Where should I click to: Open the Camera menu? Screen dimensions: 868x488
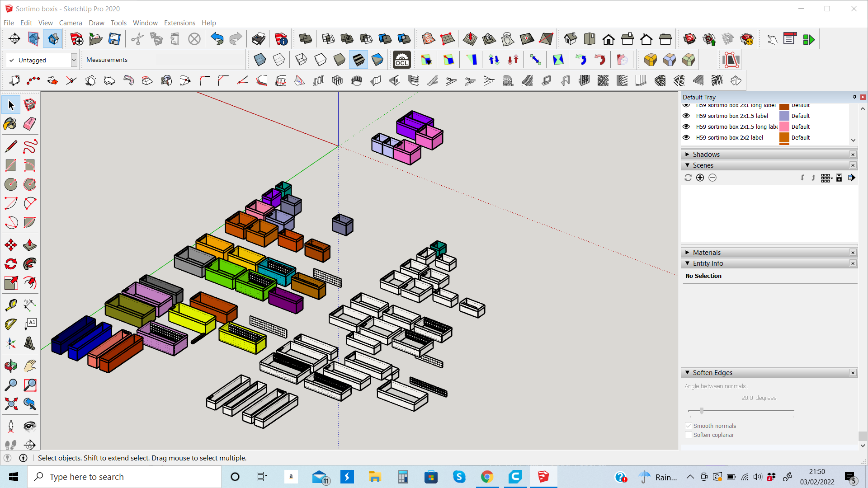[x=71, y=23]
